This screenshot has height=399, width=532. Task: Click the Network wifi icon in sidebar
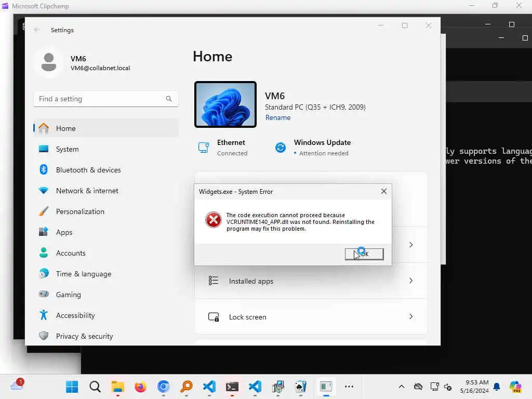[x=44, y=190]
